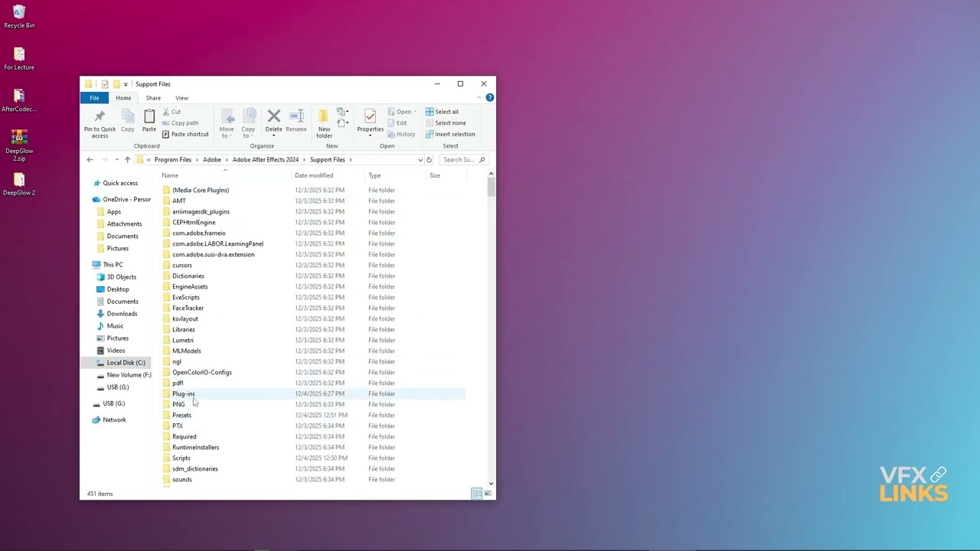Switch to large icons view layout icon
980x551 pixels.
[x=488, y=494]
